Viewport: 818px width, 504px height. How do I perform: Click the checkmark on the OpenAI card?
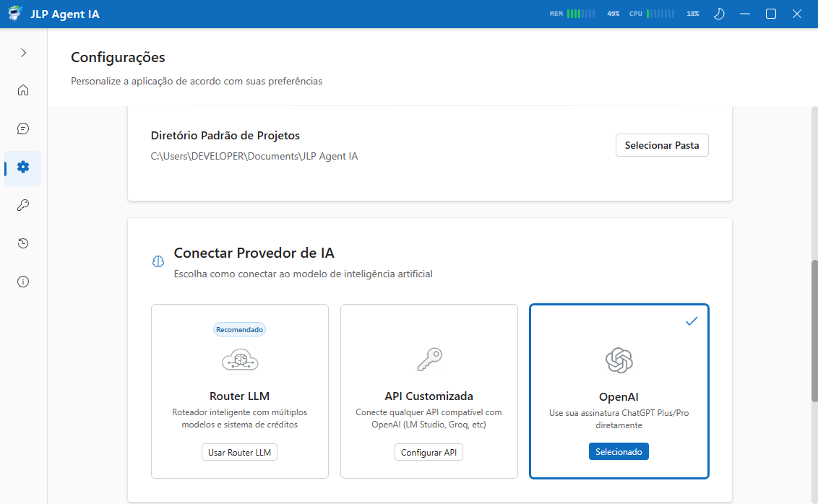(692, 321)
